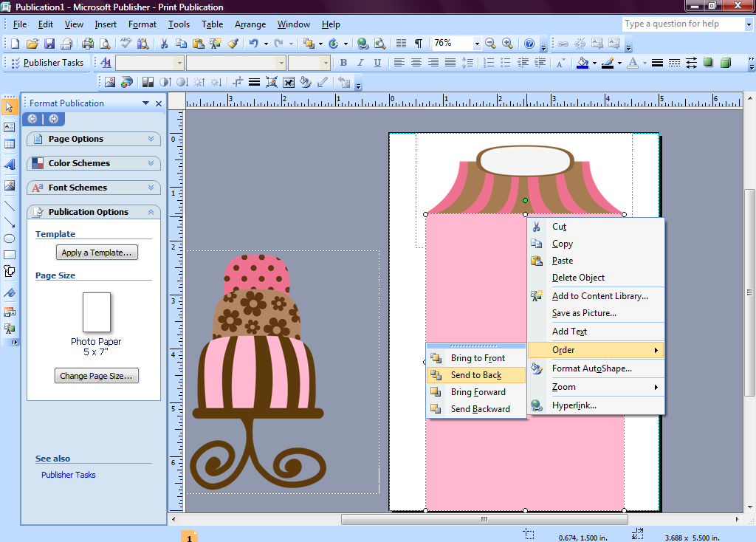Pick the Picture Frame tool
The width and height of the screenshot is (756, 542).
coord(10,185)
